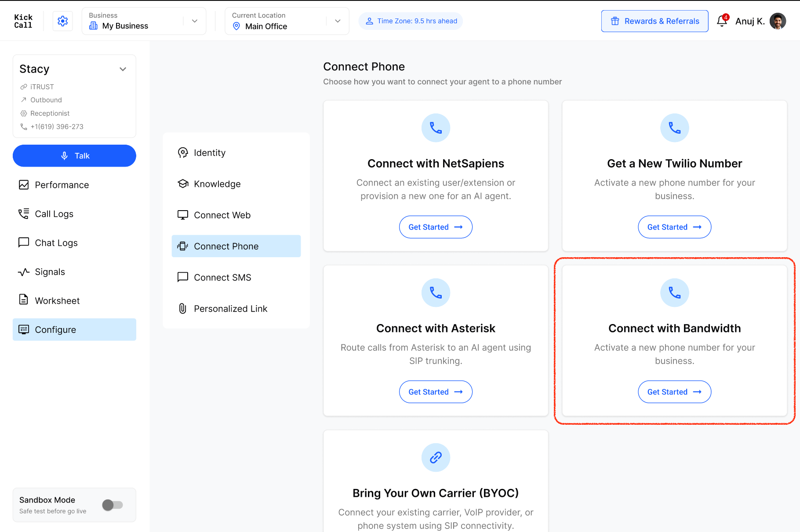Viewport: 800px width, 532px height.
Task: Click the Connect with NetSapiens card title
Action: click(436, 164)
